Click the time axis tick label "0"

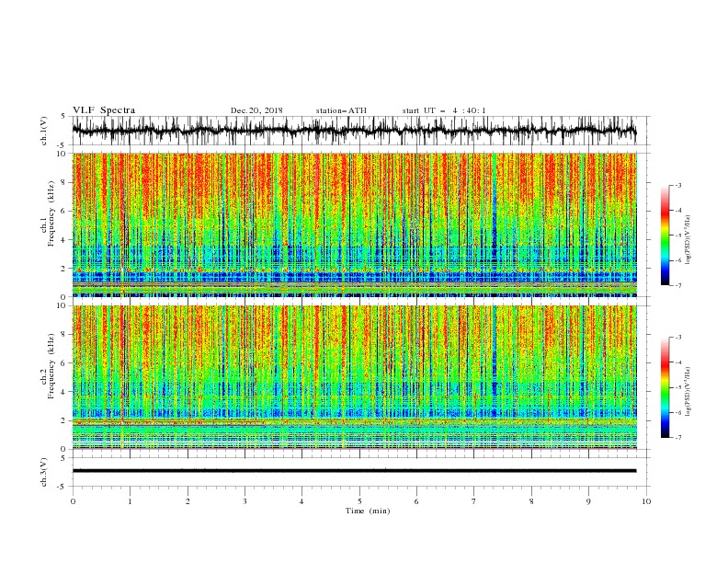pyautogui.click(x=73, y=501)
